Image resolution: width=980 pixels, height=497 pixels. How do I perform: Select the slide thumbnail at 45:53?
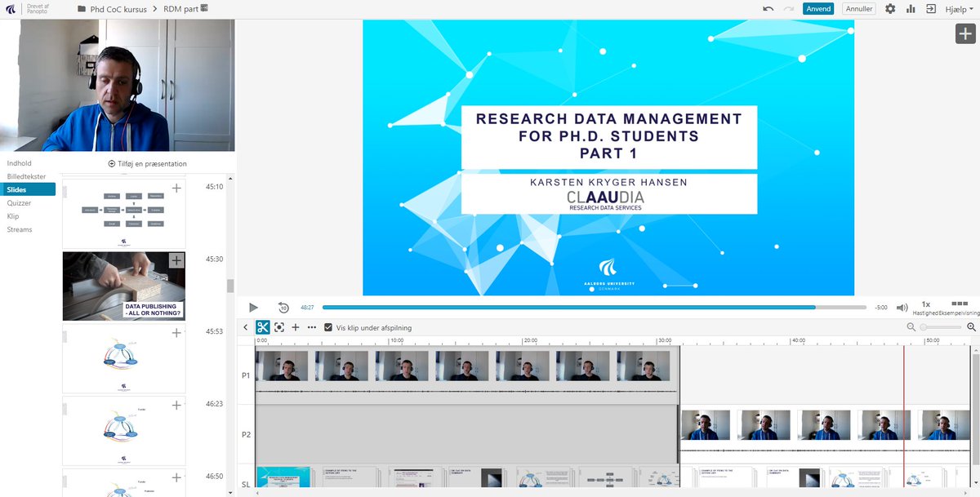124,358
